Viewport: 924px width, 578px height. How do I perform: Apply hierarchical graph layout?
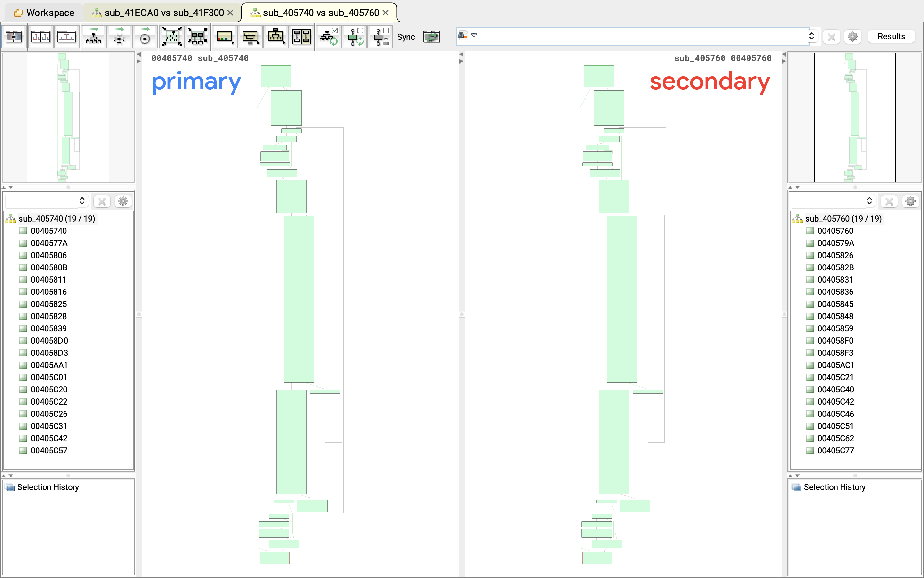pos(94,37)
